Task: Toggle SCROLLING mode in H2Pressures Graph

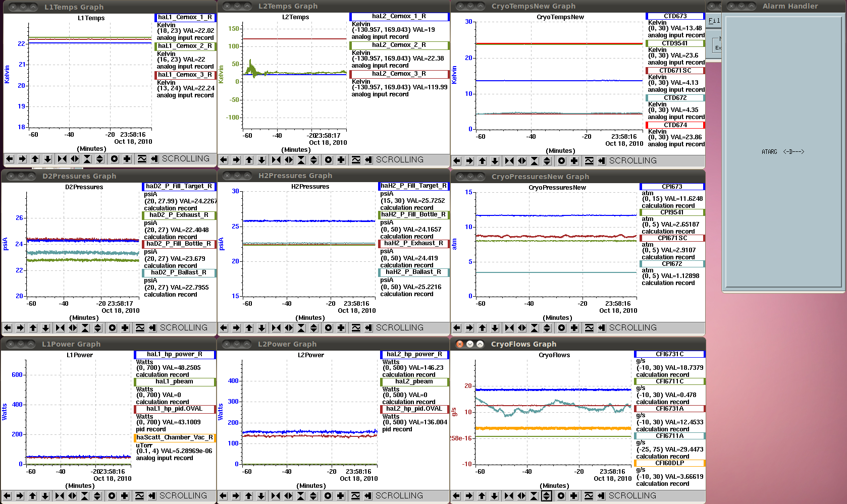Action: pos(400,328)
